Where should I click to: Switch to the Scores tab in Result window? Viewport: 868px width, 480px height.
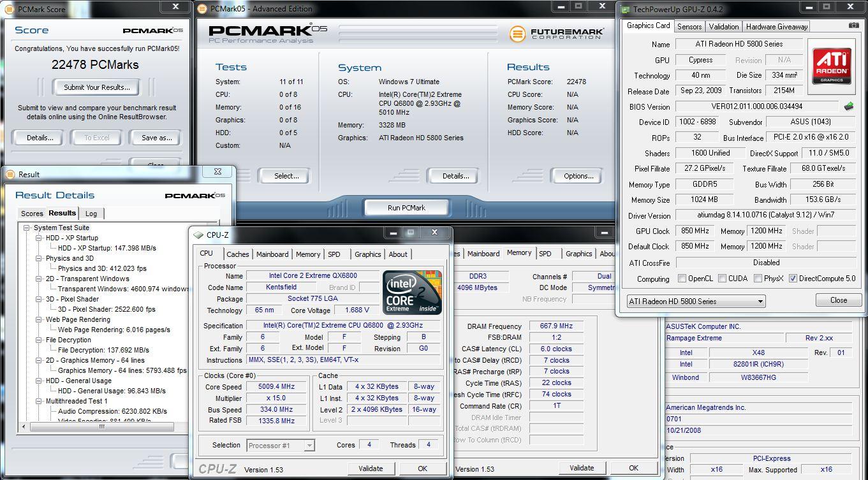click(32, 214)
